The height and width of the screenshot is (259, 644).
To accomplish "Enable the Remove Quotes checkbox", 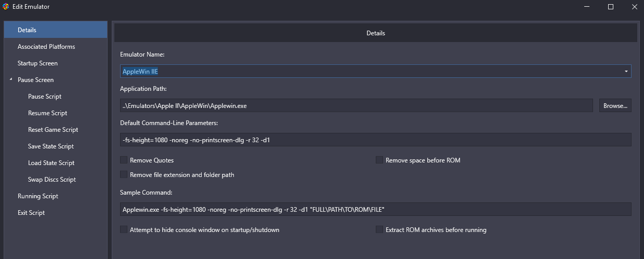I will click(x=124, y=160).
